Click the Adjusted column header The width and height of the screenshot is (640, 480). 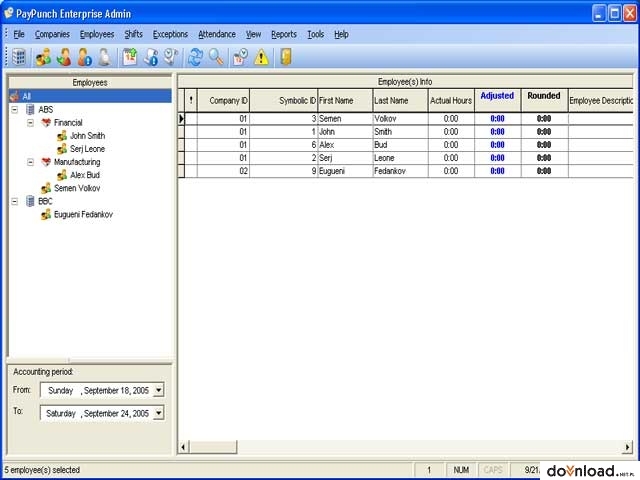pos(498,100)
